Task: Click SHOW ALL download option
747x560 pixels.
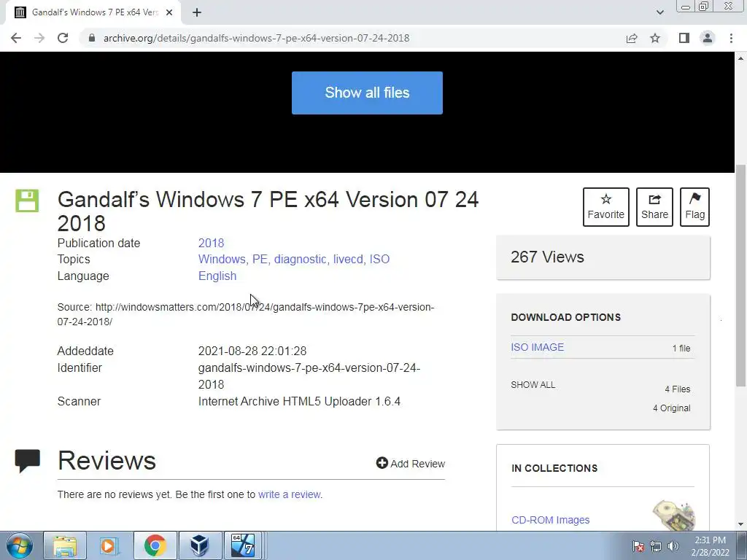Action: point(533,385)
